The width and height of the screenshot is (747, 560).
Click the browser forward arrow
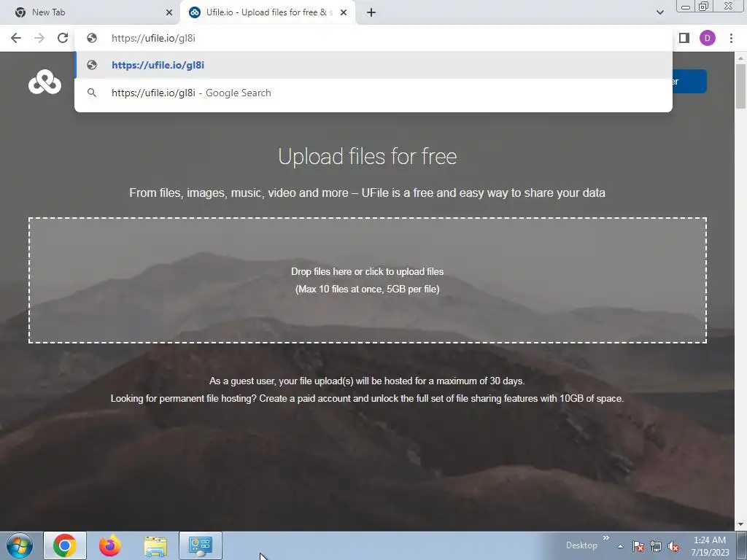point(39,38)
